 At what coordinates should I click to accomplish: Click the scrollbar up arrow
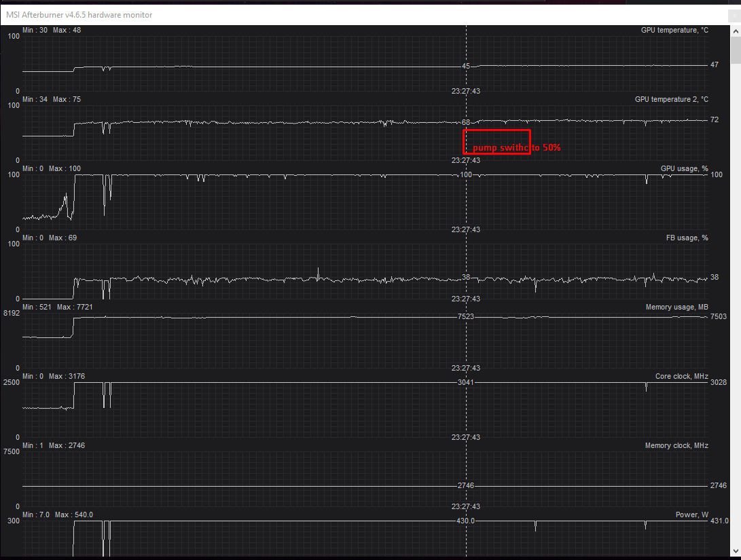click(x=736, y=31)
